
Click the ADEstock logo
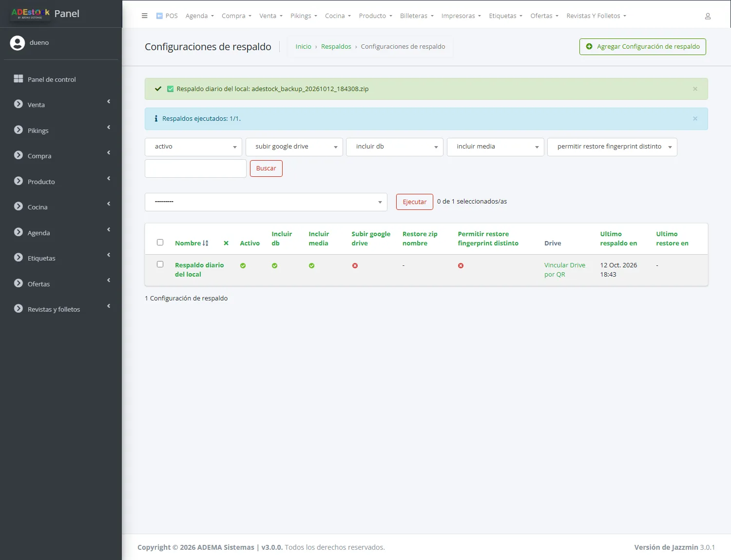(x=30, y=14)
